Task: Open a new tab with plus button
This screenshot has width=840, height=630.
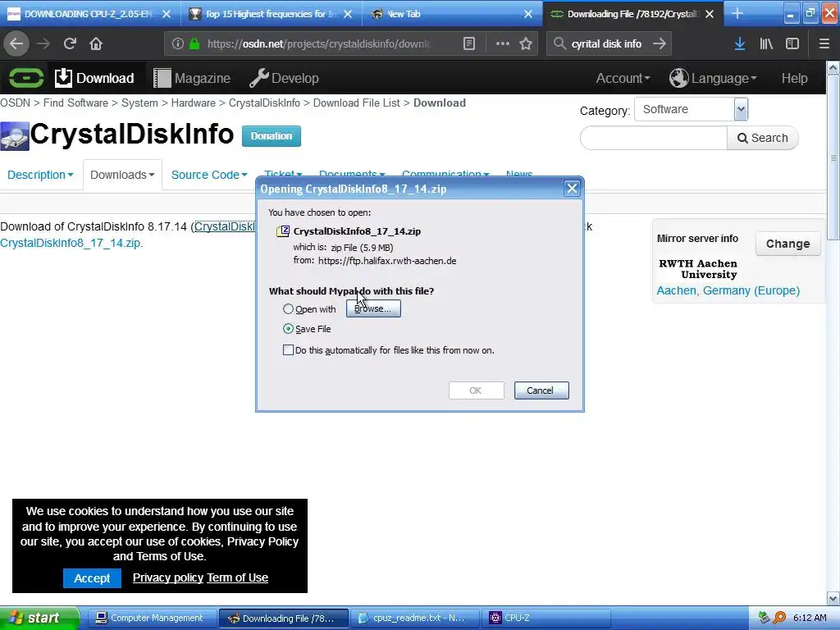Action: [x=737, y=14]
